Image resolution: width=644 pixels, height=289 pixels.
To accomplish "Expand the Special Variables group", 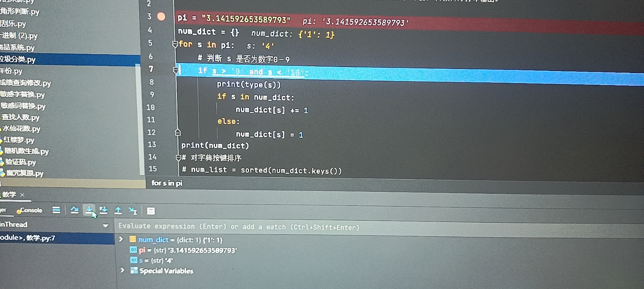I will pos(123,270).
